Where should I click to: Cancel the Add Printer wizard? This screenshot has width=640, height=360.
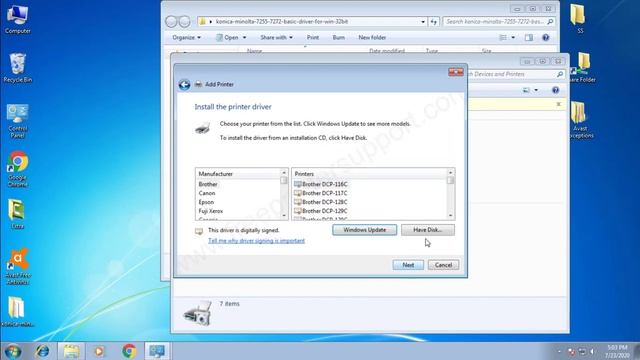tap(443, 265)
